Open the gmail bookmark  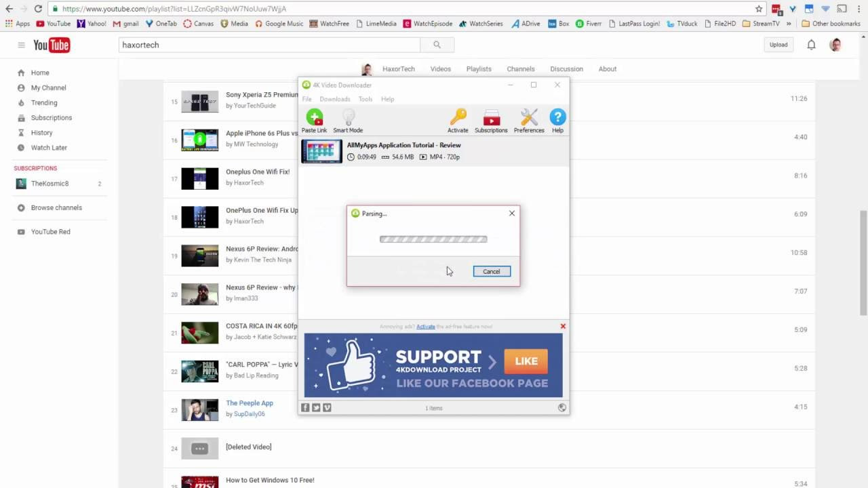click(125, 24)
